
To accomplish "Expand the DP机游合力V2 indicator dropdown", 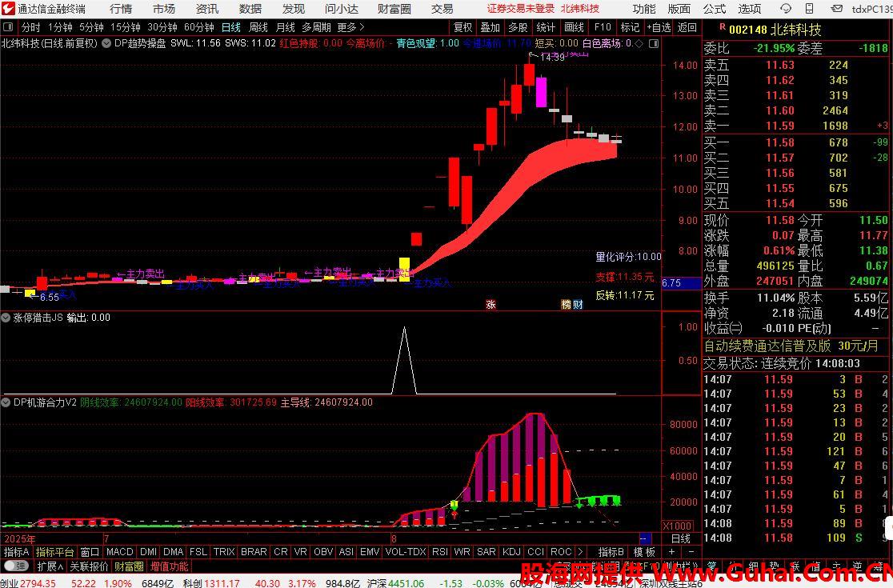I will pyautogui.click(x=6, y=402).
